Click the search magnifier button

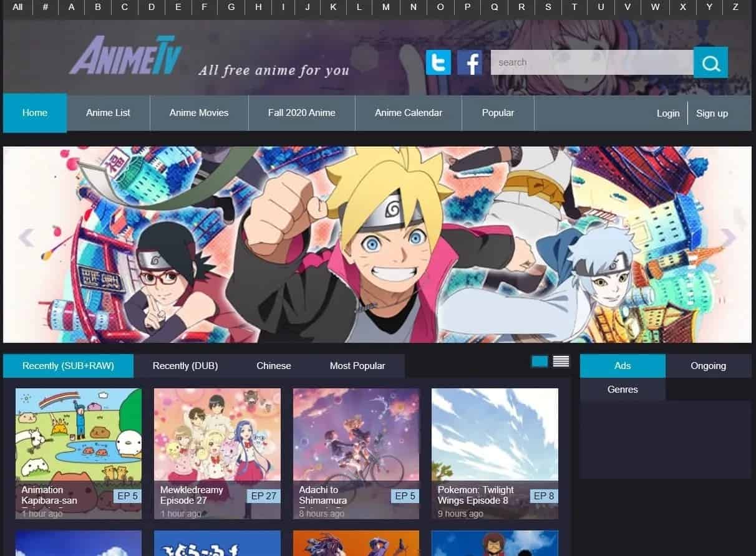coord(710,62)
